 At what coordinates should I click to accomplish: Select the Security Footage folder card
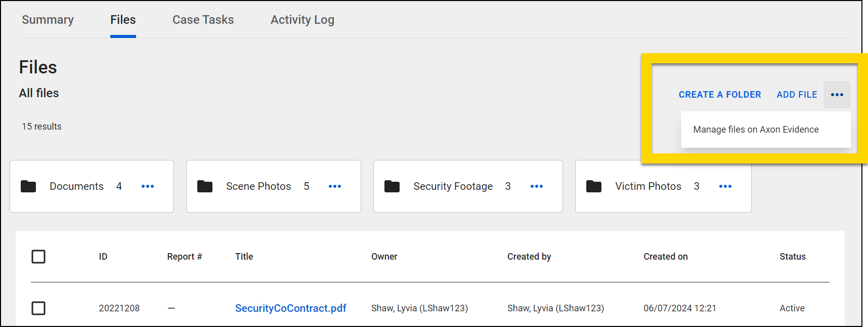[x=453, y=186]
